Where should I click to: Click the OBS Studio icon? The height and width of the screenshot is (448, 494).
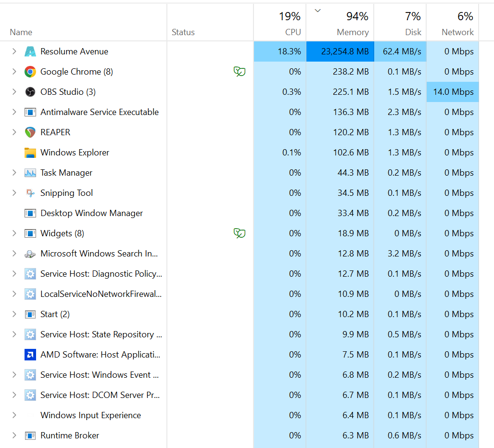pyautogui.click(x=30, y=92)
